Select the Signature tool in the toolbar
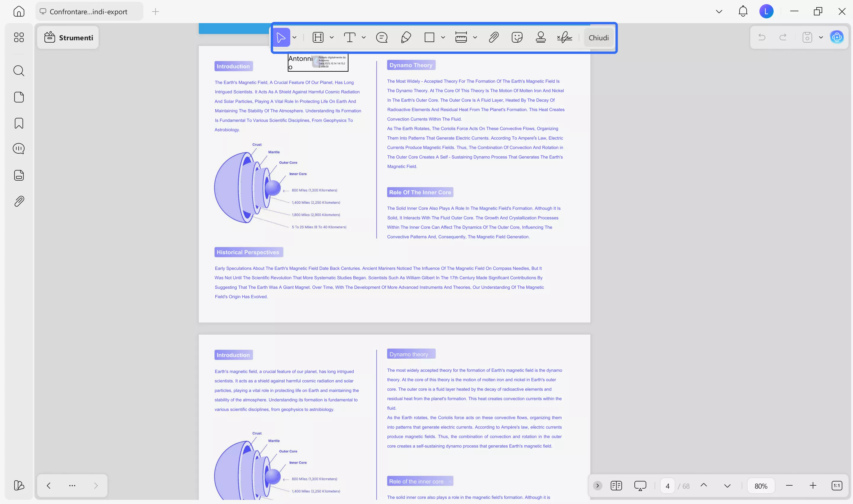 564,37
